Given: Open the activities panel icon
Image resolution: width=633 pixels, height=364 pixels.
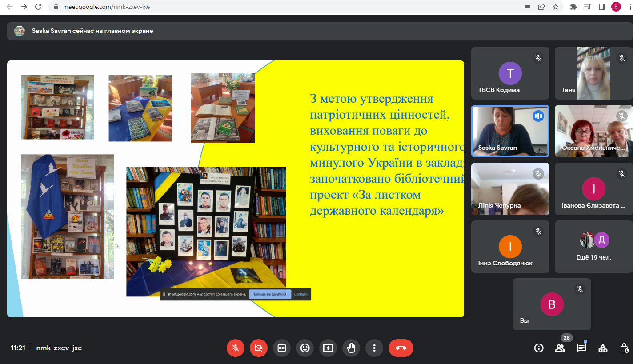Looking at the screenshot, I should coord(603,348).
